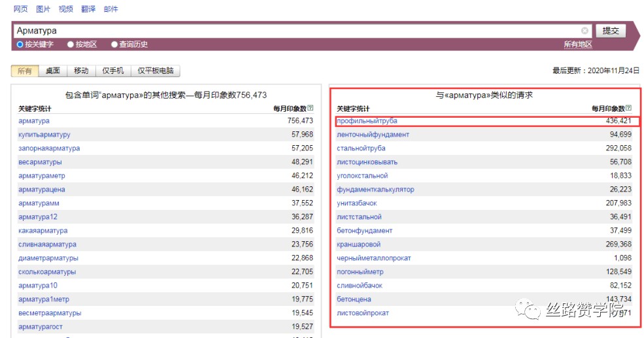
Task: Select the 所有 device tab
Action: (x=25, y=71)
